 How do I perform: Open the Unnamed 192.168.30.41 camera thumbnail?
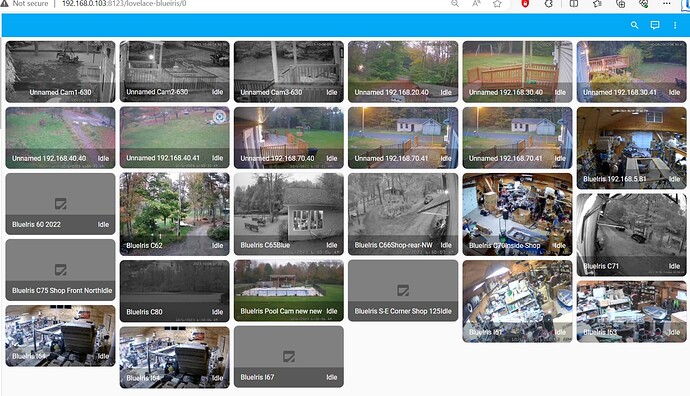click(631, 72)
